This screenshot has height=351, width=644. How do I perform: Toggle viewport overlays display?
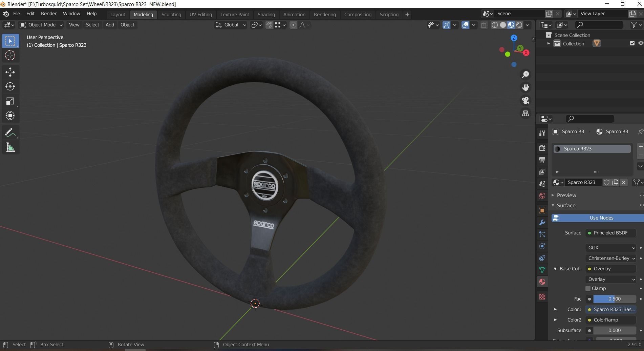pos(466,25)
